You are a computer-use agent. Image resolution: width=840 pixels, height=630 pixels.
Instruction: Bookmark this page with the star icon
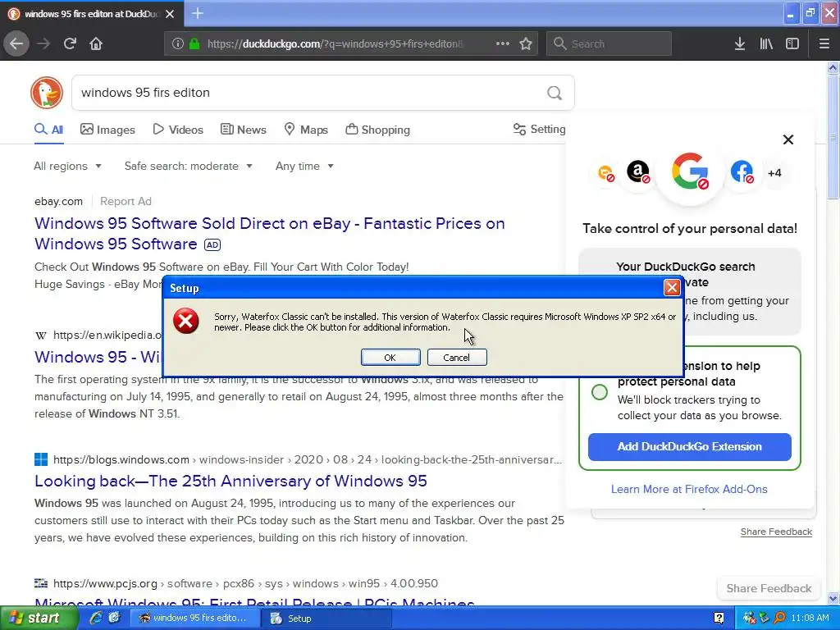click(526, 43)
